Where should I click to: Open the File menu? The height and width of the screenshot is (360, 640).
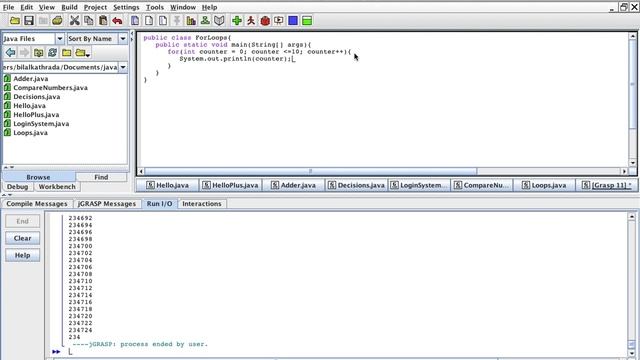tap(8, 7)
